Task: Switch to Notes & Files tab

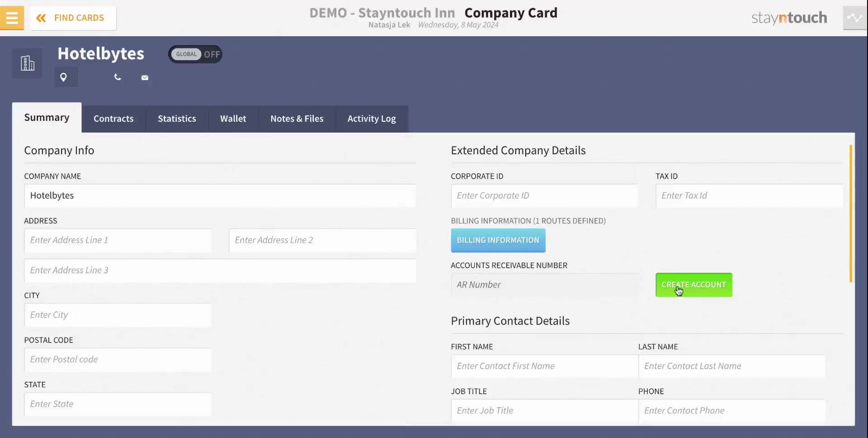Action: [297, 119]
